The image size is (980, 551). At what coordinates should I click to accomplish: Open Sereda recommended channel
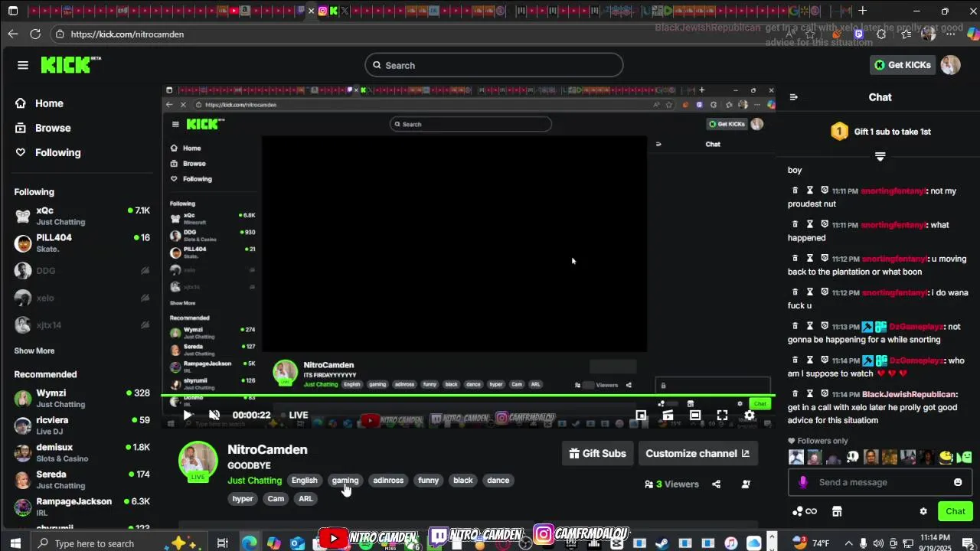(81, 480)
